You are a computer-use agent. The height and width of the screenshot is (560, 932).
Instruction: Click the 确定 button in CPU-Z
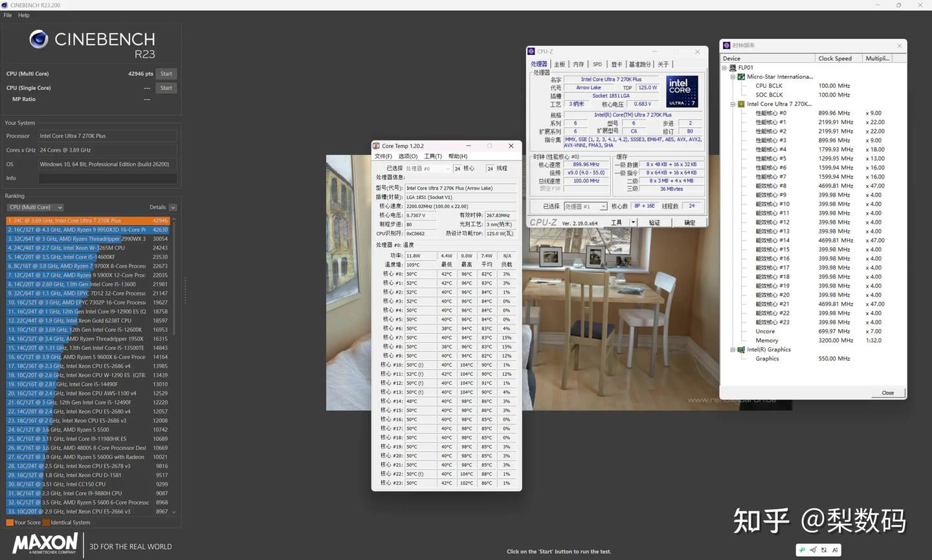coord(690,222)
